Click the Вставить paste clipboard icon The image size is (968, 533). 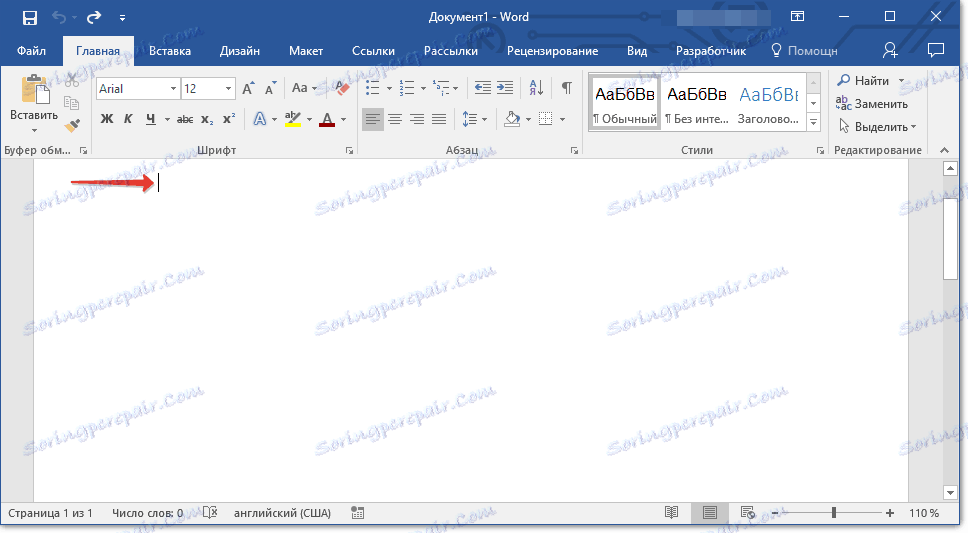click(x=35, y=90)
